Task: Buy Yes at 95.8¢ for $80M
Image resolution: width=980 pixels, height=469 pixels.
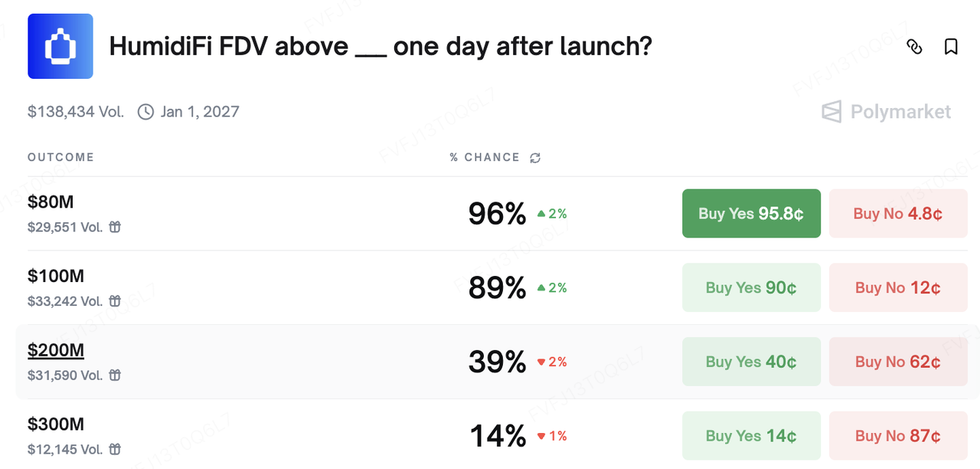Action: 751,214
